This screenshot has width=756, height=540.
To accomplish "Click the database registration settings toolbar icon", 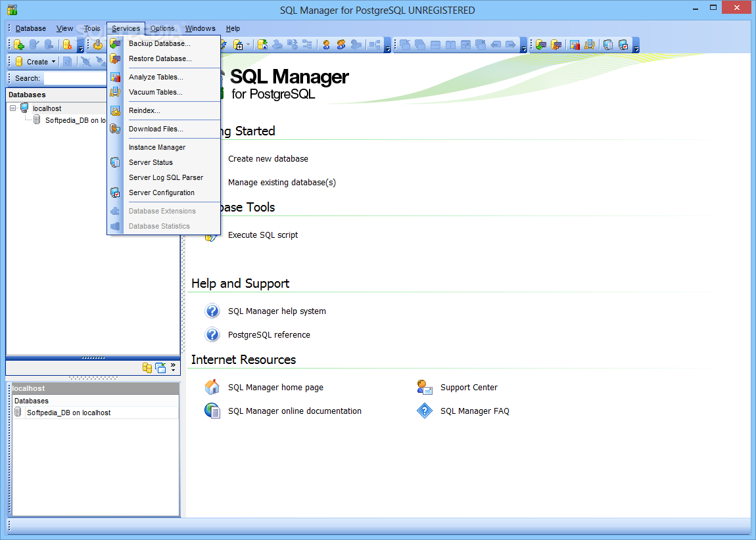I will pyautogui.click(x=68, y=45).
